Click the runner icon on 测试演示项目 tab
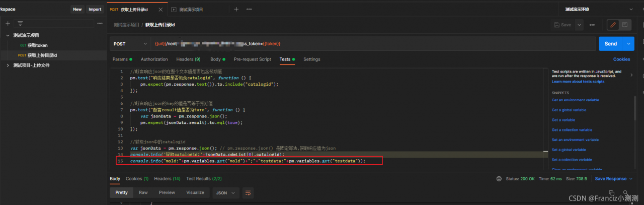Image resolution: width=644 pixels, height=205 pixels. click(174, 9)
